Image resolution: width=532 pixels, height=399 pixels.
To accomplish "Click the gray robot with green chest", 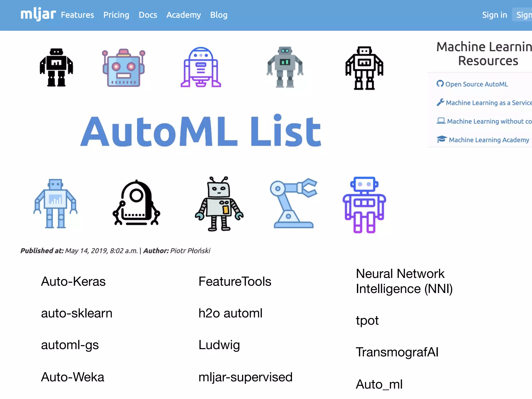I will (285, 67).
